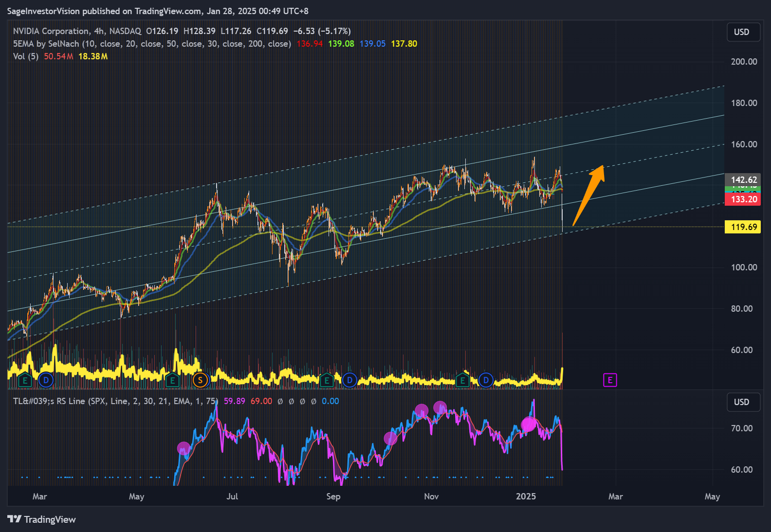Click the 180.00 price axis label
Viewport: 771px width, 532px height.
click(x=744, y=103)
